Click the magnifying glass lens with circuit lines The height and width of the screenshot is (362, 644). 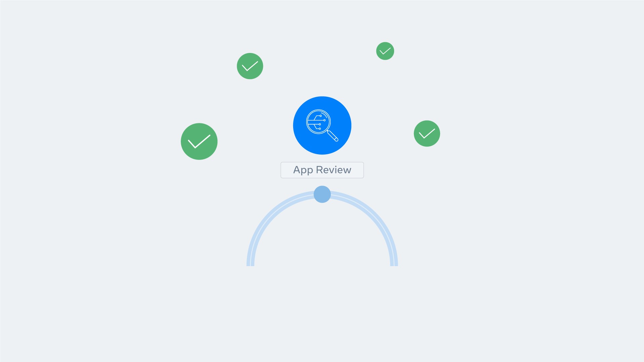pyautogui.click(x=318, y=122)
